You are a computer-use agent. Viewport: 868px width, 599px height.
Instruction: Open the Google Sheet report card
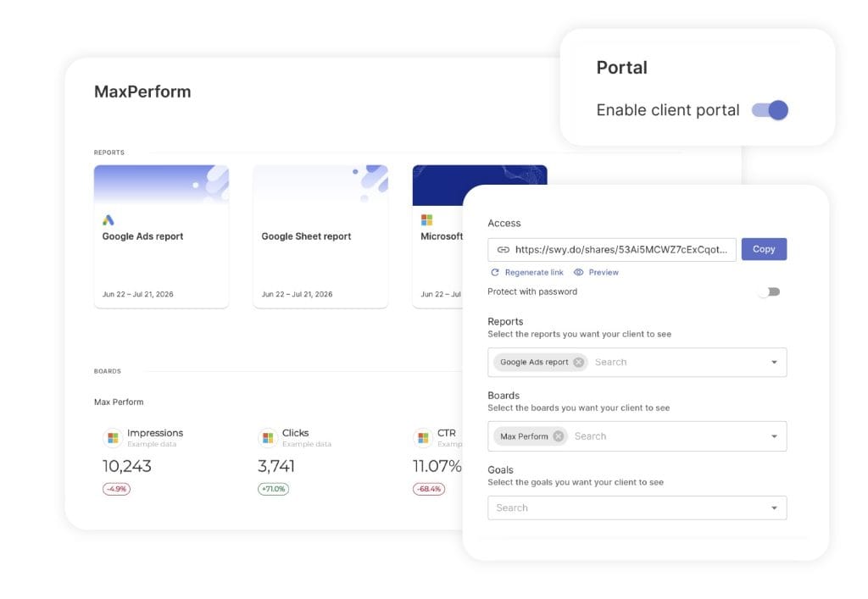pos(320,236)
